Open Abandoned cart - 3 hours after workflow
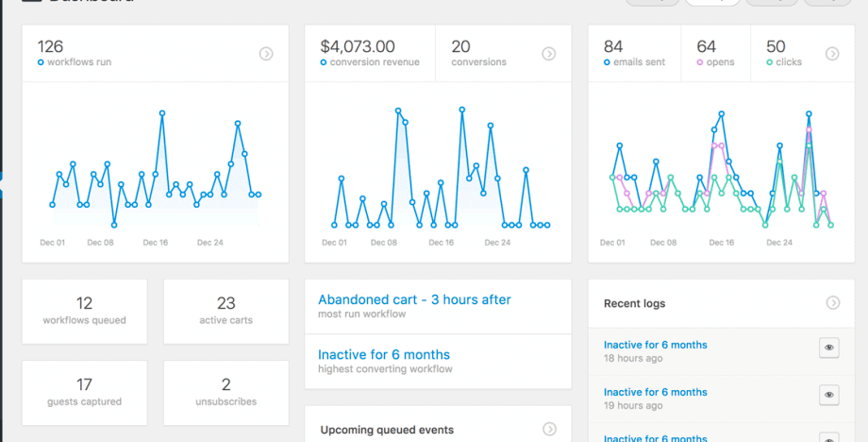Screen dimensions: 868x442 point(414,299)
